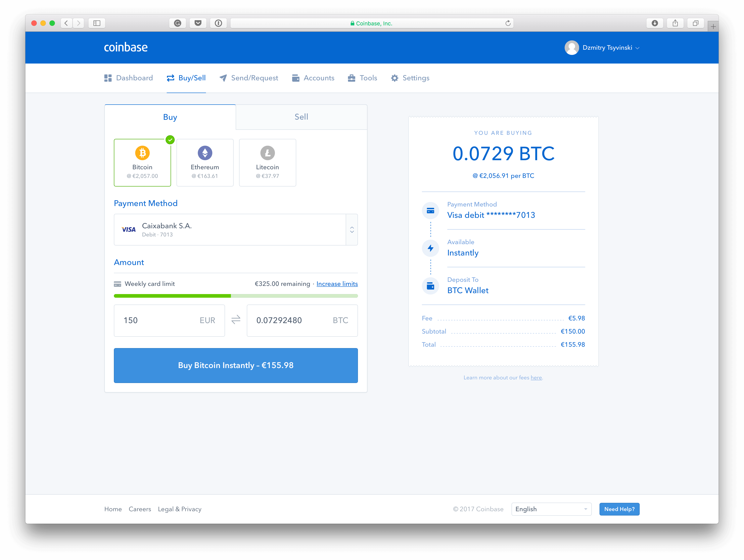The height and width of the screenshot is (560, 744).
Task: Click the user avatar icon
Action: point(571,48)
